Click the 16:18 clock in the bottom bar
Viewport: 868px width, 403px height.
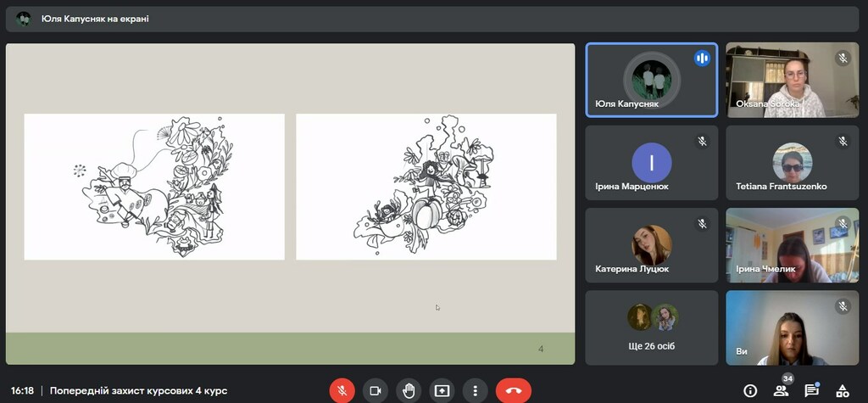22,391
